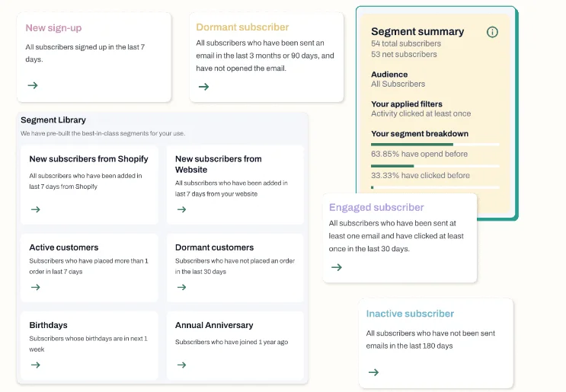Open the Engaged subscriber heading link
The image size is (566, 392).
[376, 207]
